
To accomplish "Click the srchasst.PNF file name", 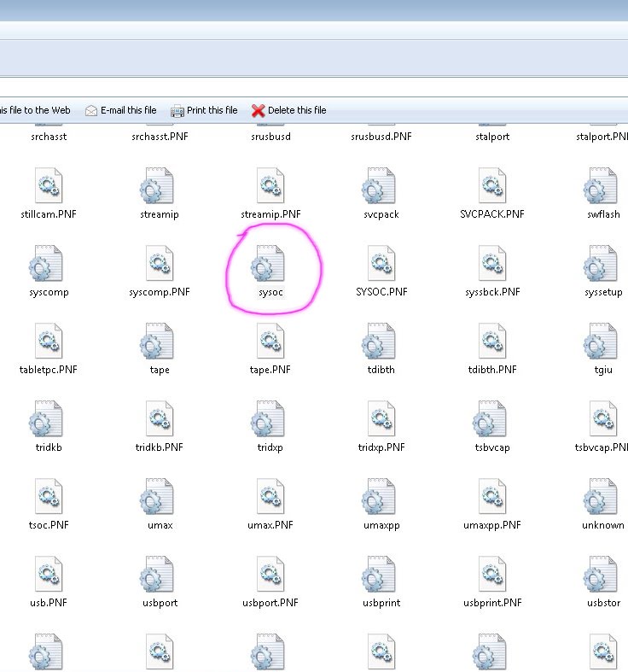I will tap(160, 137).
